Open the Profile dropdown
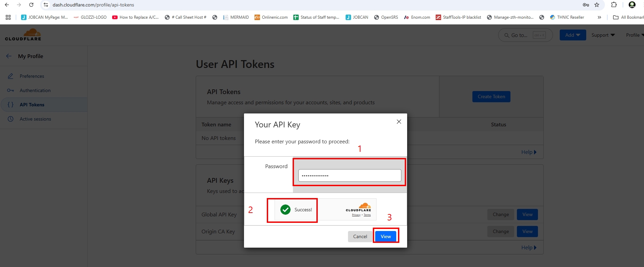644x267 pixels. point(635,35)
